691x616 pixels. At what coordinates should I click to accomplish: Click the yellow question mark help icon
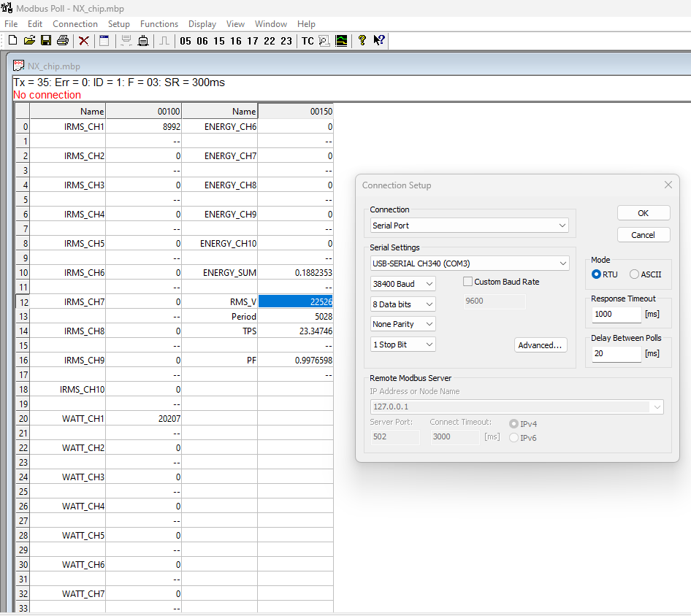[362, 41]
